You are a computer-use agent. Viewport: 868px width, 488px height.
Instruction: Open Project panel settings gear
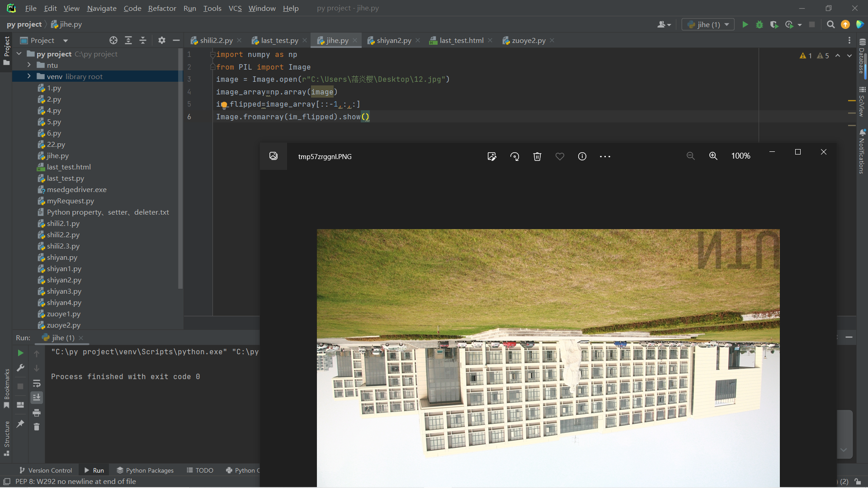[162, 41]
